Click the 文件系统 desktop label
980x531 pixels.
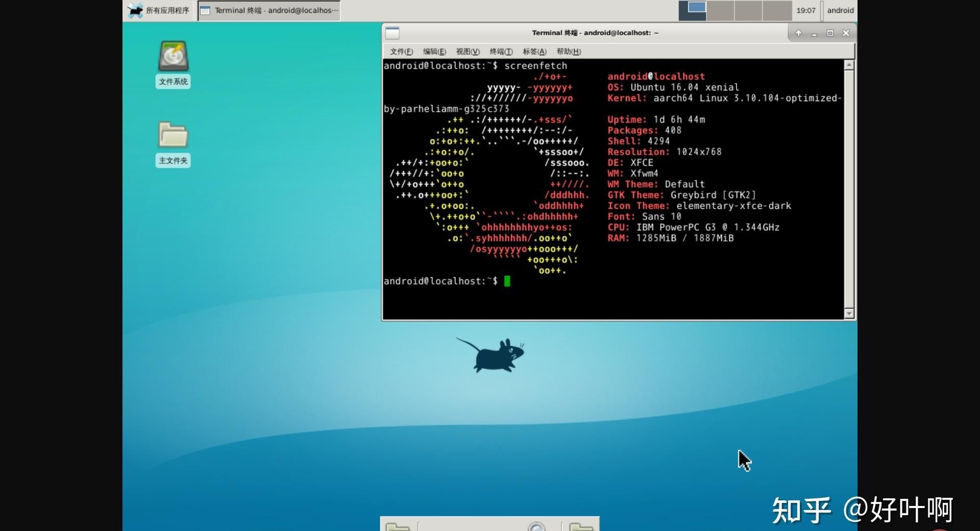pos(173,82)
